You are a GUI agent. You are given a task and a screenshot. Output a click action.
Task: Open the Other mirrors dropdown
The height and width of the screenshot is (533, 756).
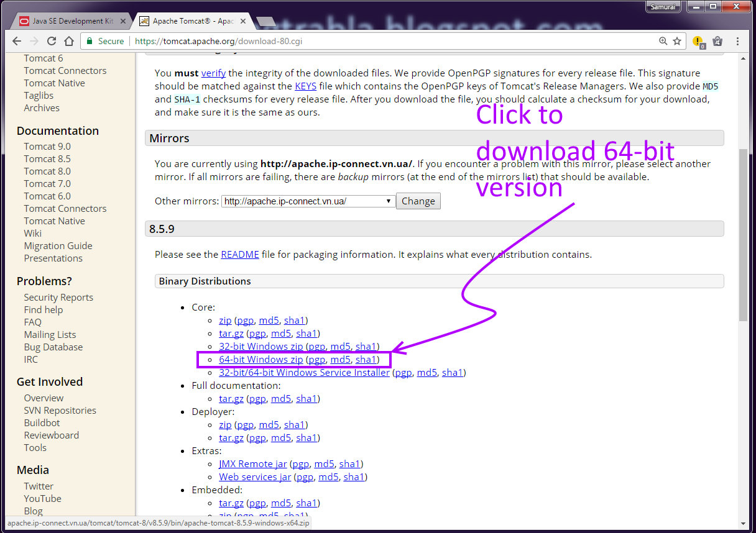point(308,201)
